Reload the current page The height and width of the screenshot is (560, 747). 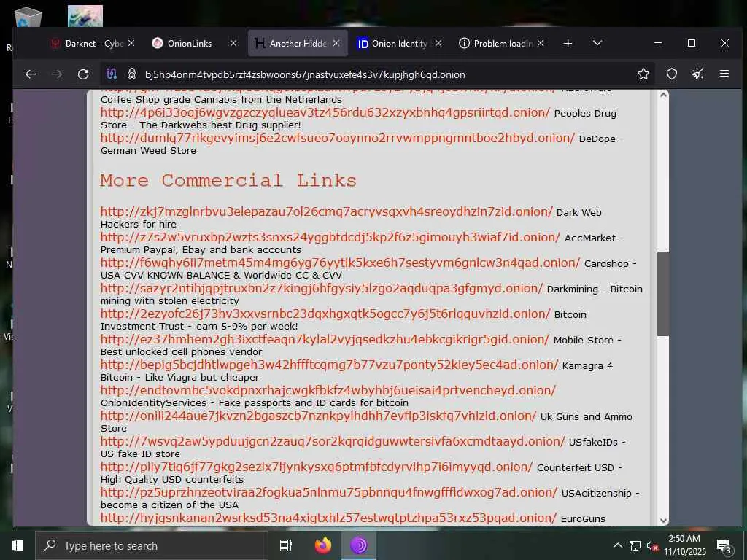pos(83,74)
